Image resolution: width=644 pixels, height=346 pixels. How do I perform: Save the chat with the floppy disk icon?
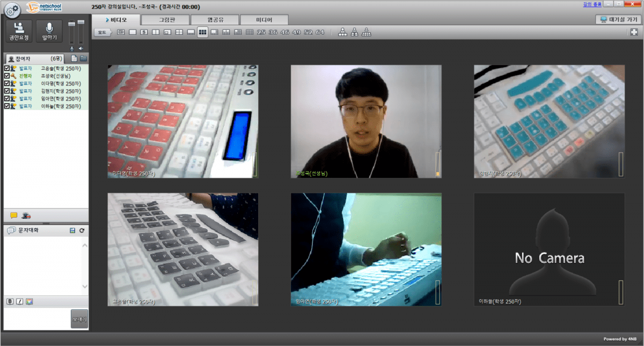tap(72, 230)
